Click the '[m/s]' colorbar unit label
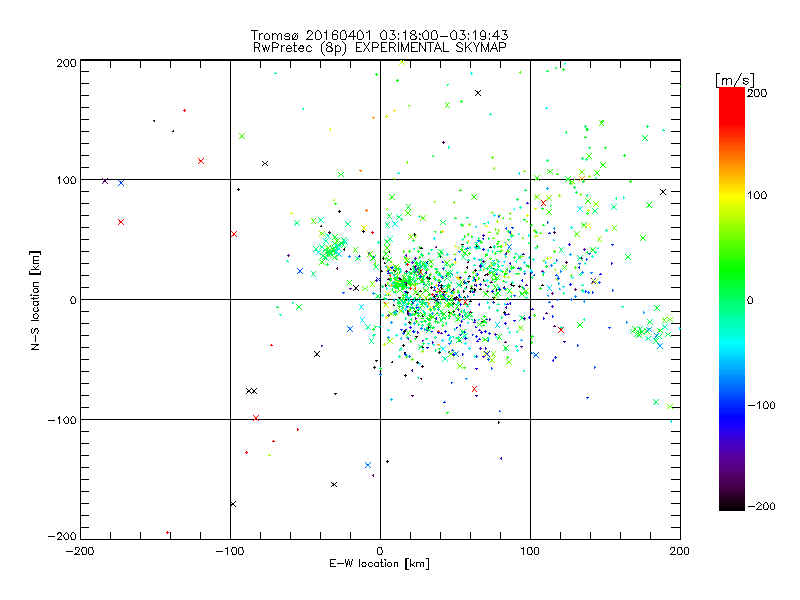Image resolution: width=800 pixels, height=600 pixels. [x=735, y=80]
